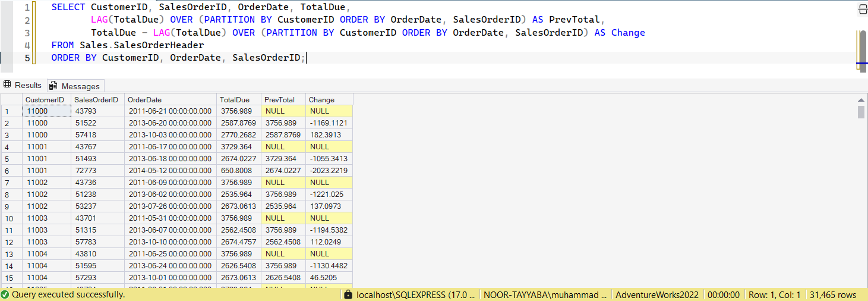Click Change cell -2023.2219
868x301 pixels.
pos(329,171)
